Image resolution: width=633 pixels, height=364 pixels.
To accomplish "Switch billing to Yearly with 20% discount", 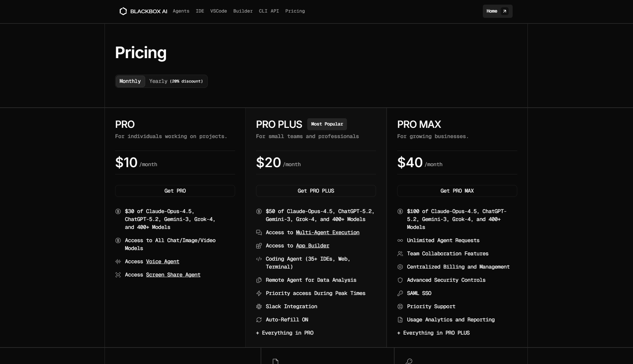I will coord(176,81).
